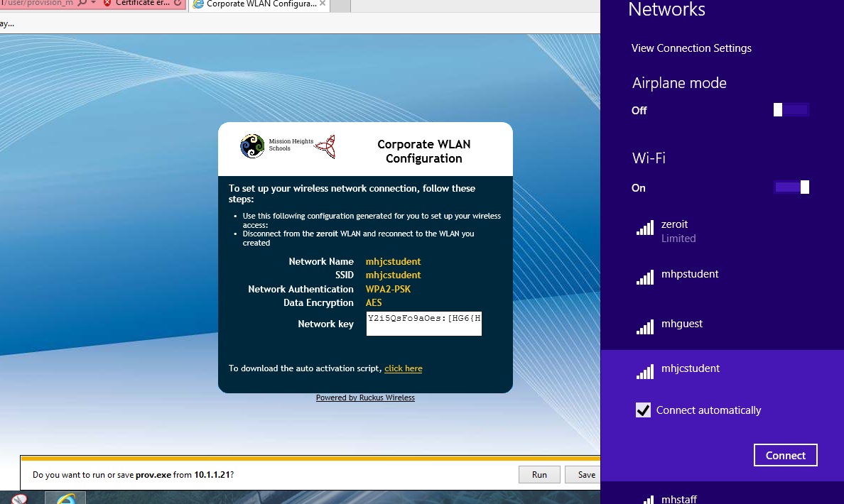This screenshot has height=504, width=844.
Task: Click the Certificate error shield icon
Action: (107, 4)
